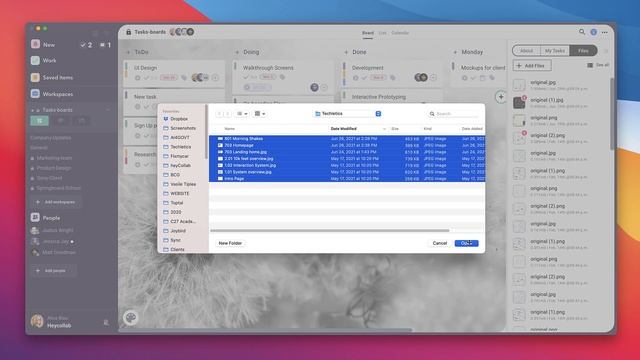
Task: Click the New Folder button
Action: (230, 243)
